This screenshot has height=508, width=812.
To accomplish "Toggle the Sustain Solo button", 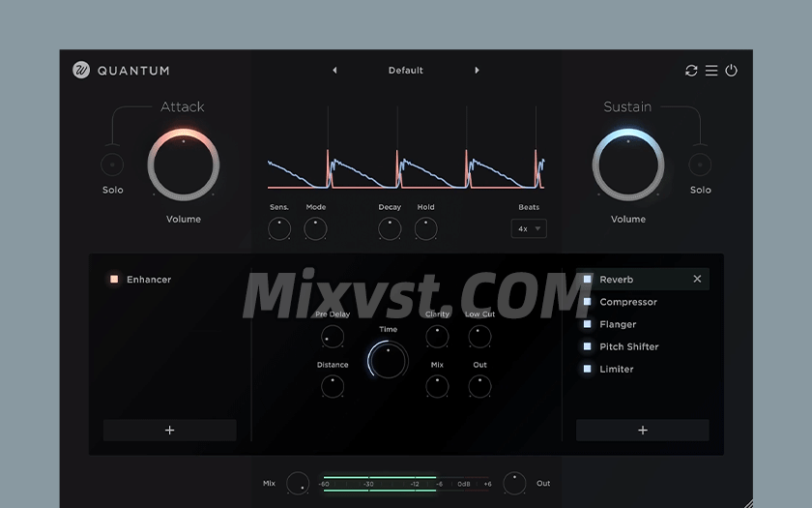I will (x=700, y=164).
